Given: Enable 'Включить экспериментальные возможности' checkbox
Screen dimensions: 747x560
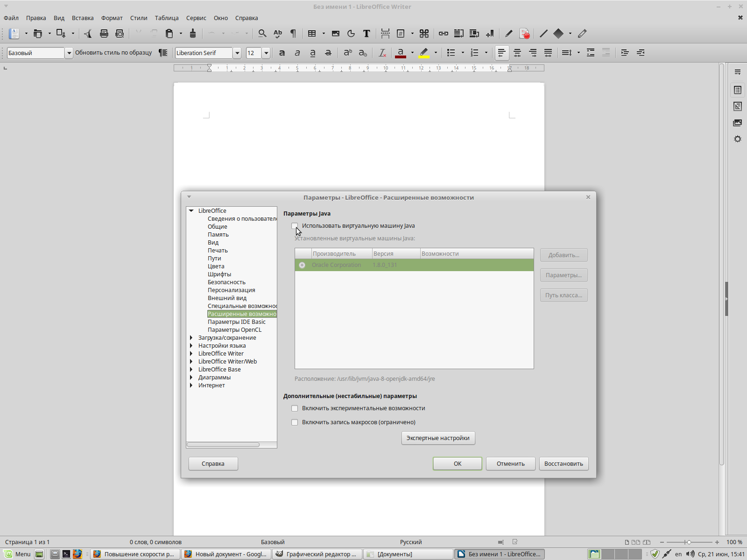Looking at the screenshot, I should coord(295,408).
